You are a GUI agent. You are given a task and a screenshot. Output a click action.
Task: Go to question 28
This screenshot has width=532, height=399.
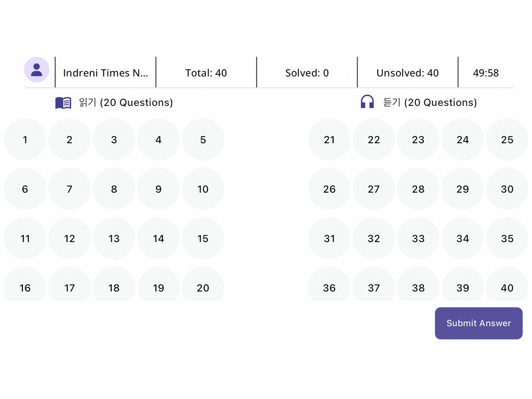coord(418,189)
